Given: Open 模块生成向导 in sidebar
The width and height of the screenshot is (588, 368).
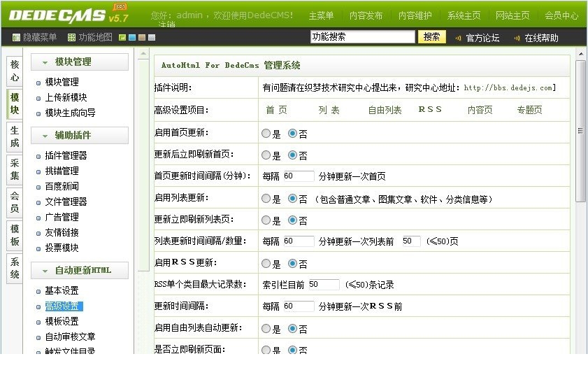Looking at the screenshot, I should coord(70,113).
